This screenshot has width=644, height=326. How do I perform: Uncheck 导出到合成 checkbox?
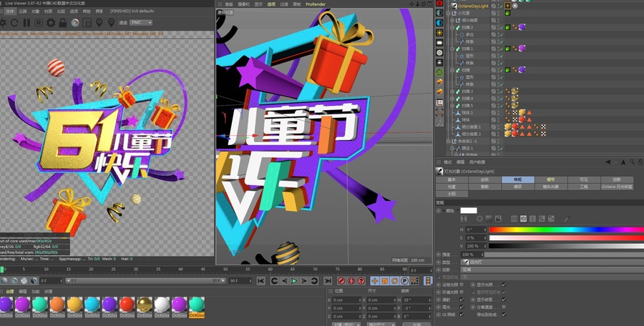point(504,315)
